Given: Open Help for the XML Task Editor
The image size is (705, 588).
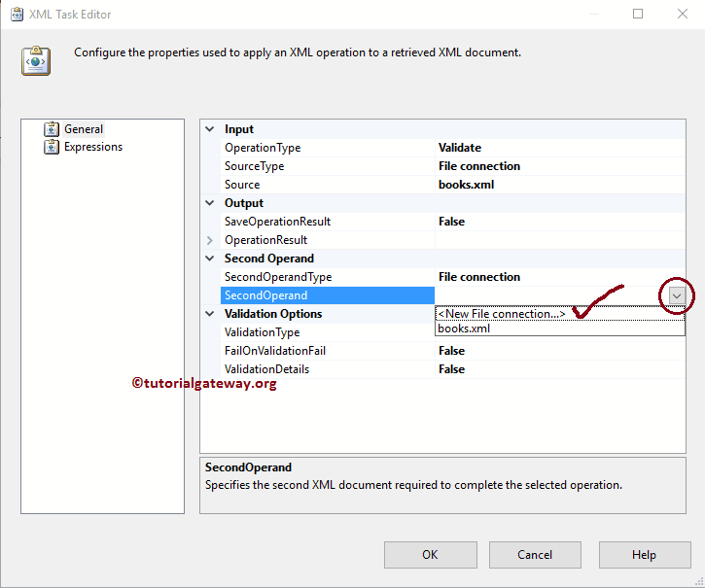Looking at the screenshot, I should coord(645,555).
